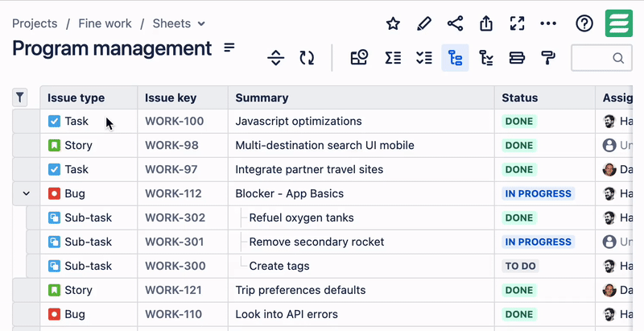Image resolution: width=644 pixels, height=331 pixels.
Task: Click the paint roller formatting icon
Action: (548, 58)
